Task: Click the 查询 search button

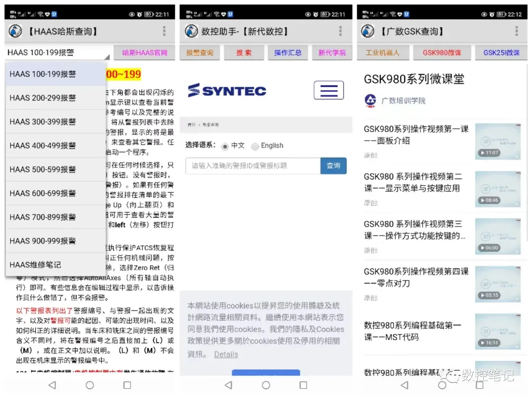Action: [x=333, y=166]
